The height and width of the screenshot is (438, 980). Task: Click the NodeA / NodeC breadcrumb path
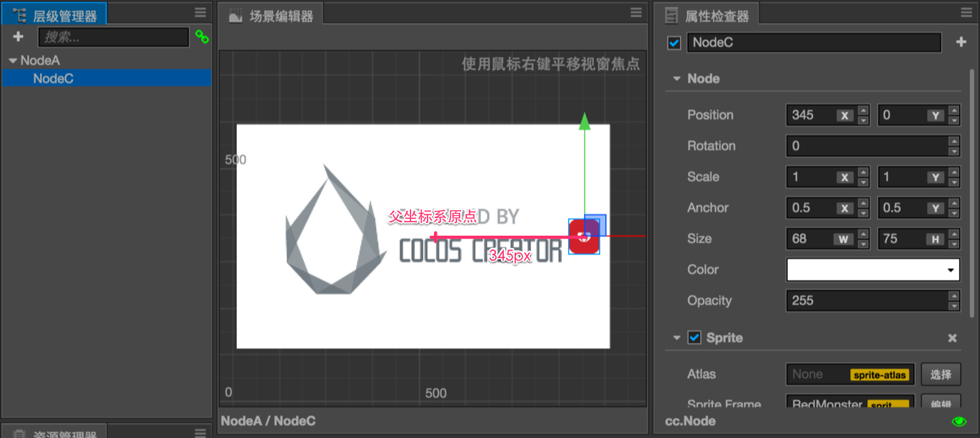pos(268,421)
